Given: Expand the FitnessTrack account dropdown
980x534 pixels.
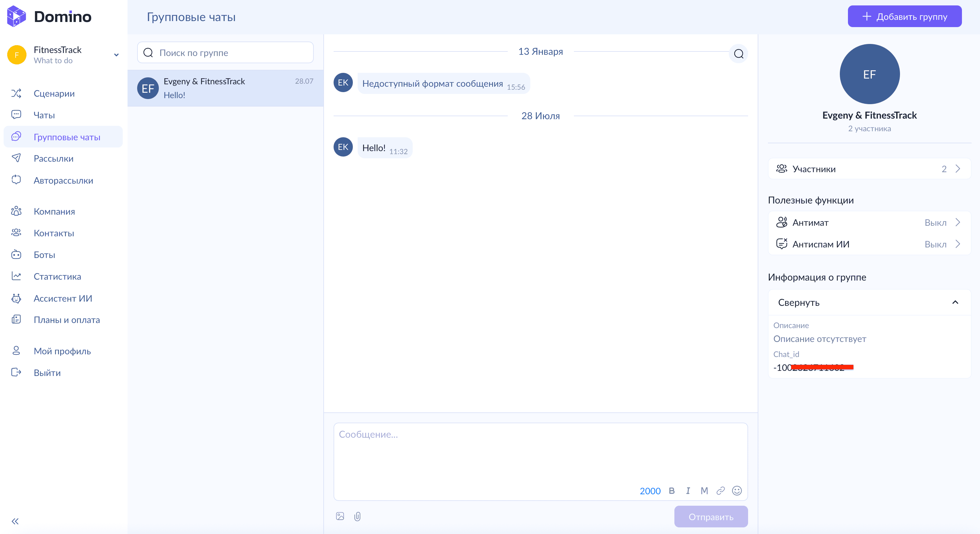Looking at the screenshot, I should coord(116,55).
